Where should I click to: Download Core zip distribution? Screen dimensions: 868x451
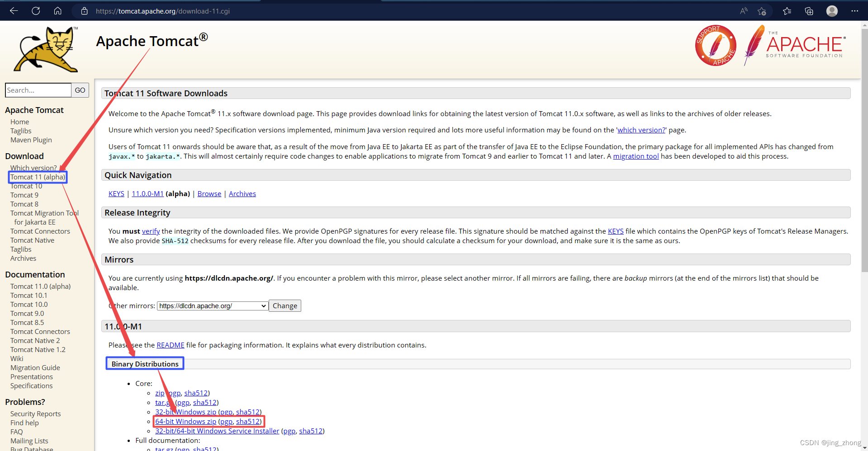pyautogui.click(x=160, y=393)
